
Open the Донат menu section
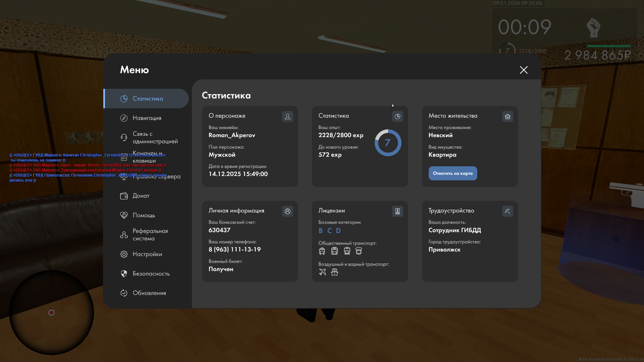141,196
